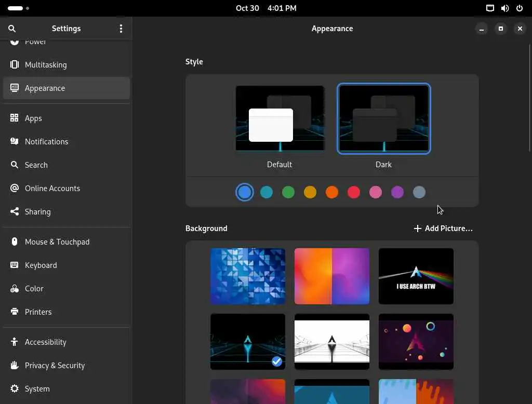Select the Default light style

[280, 118]
